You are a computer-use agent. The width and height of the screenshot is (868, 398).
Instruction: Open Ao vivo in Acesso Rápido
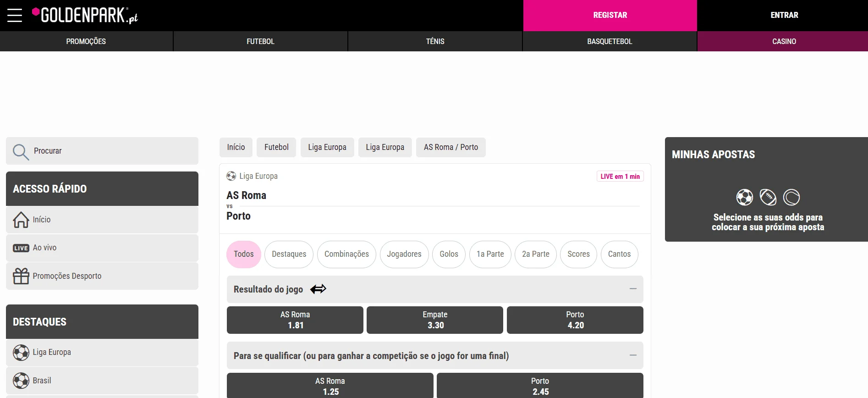[x=102, y=248]
